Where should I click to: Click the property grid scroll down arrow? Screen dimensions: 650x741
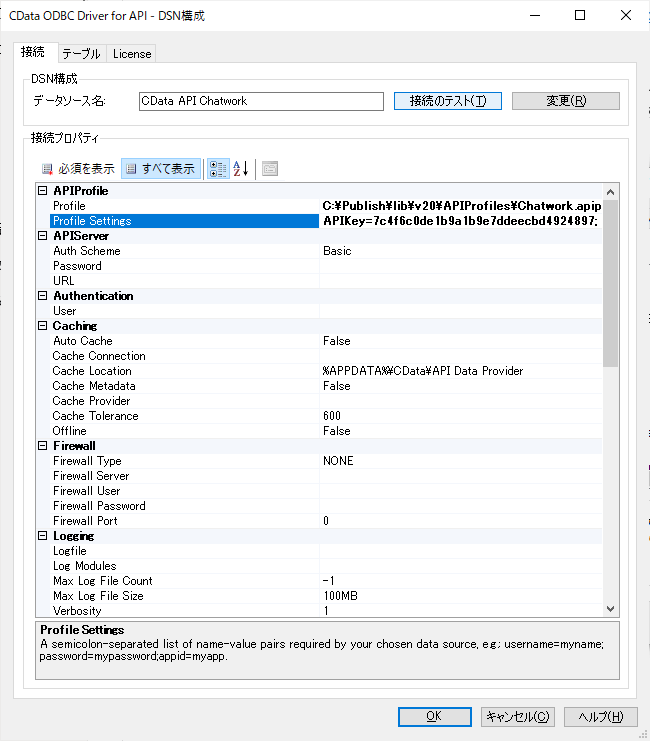coord(610,609)
